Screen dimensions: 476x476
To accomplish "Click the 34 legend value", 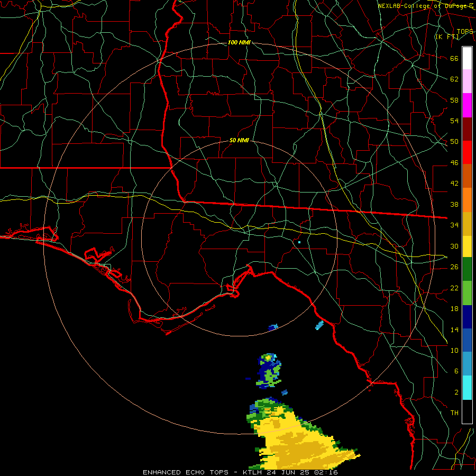I will click(454, 225).
